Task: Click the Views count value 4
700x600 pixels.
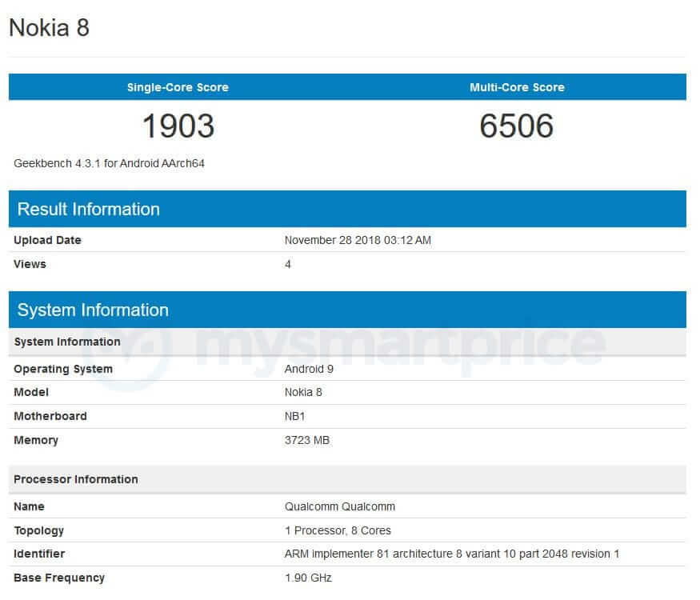Action: 288,264
